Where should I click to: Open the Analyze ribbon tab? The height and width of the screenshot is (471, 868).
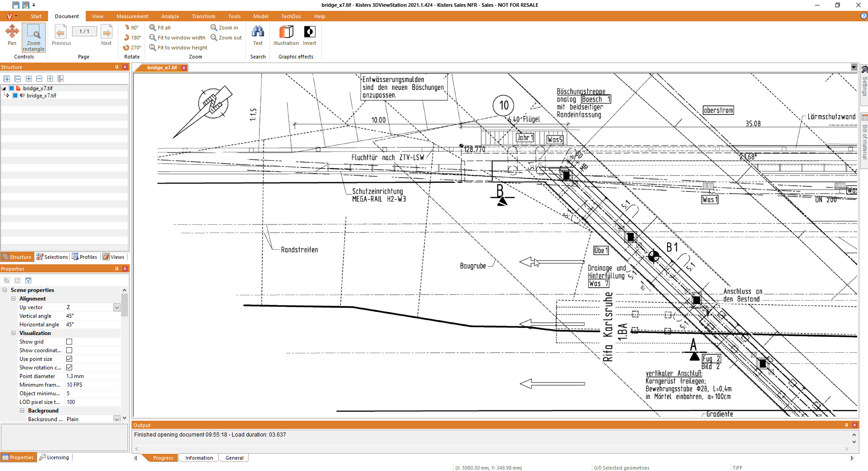171,16
